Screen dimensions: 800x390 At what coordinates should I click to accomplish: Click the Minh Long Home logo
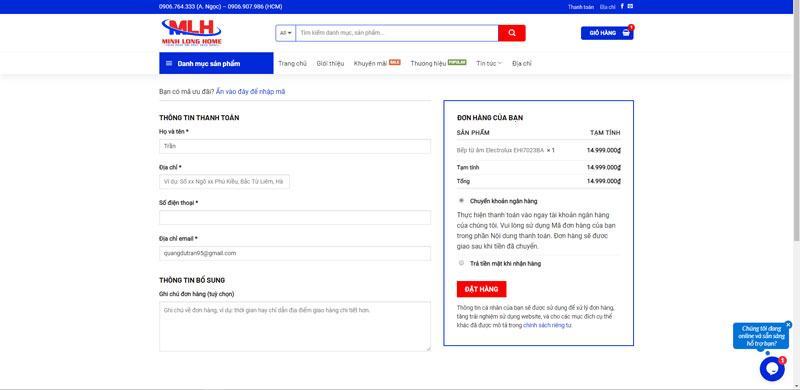191,32
